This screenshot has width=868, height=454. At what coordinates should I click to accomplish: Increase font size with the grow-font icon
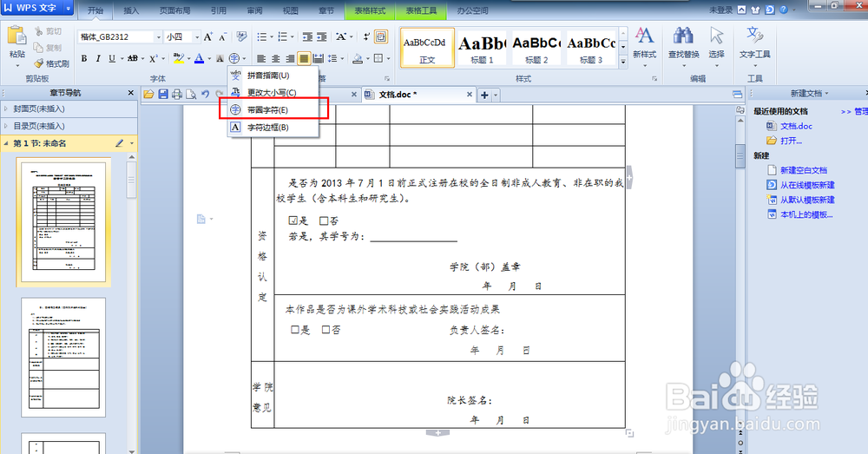(208, 36)
